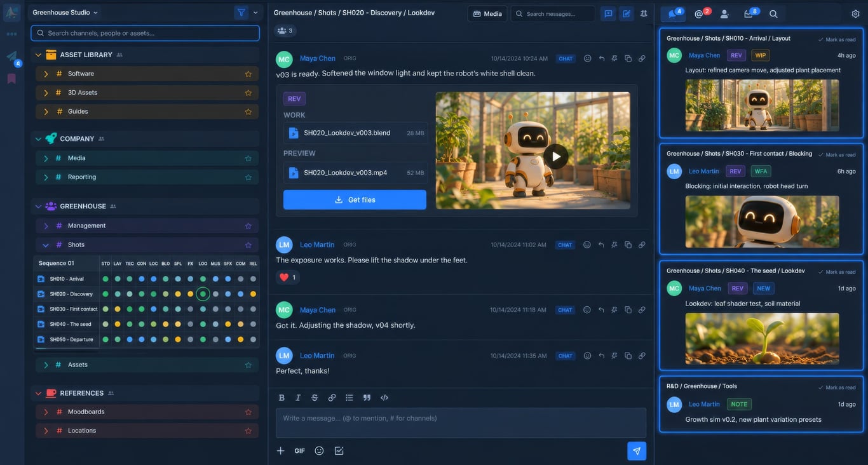The width and height of the screenshot is (868, 465).
Task: Star the Media channel
Action: (248, 158)
